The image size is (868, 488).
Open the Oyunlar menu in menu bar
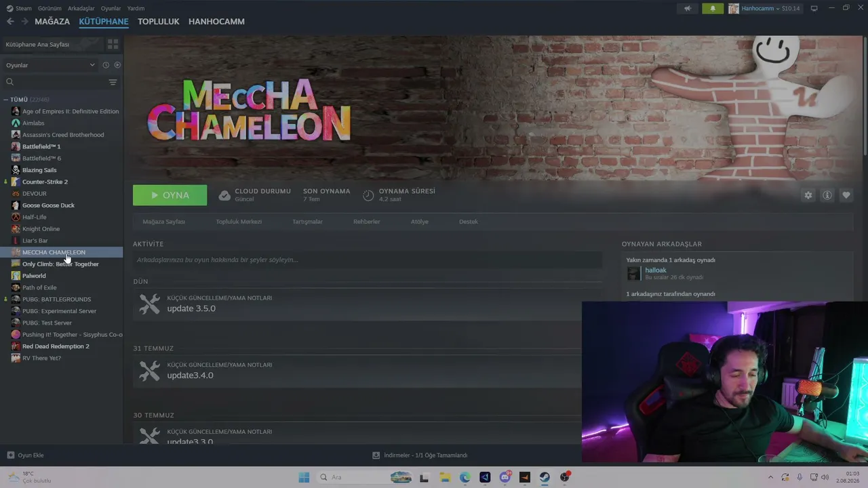point(111,8)
